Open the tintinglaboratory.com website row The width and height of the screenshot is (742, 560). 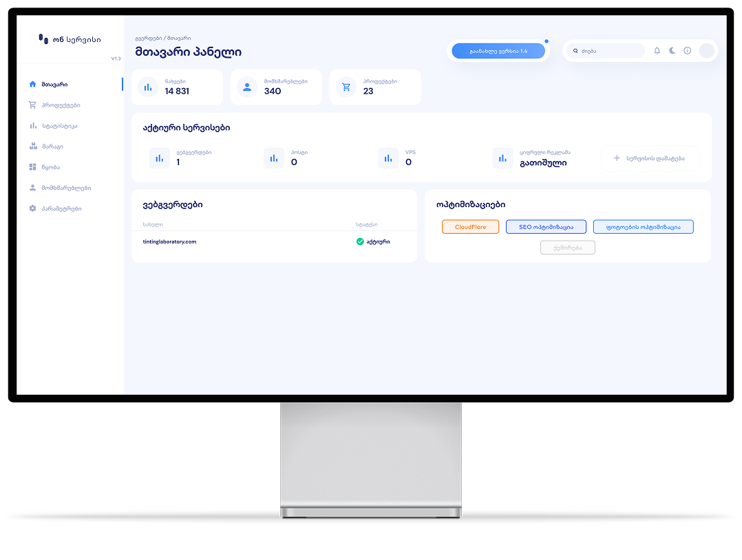click(275, 241)
